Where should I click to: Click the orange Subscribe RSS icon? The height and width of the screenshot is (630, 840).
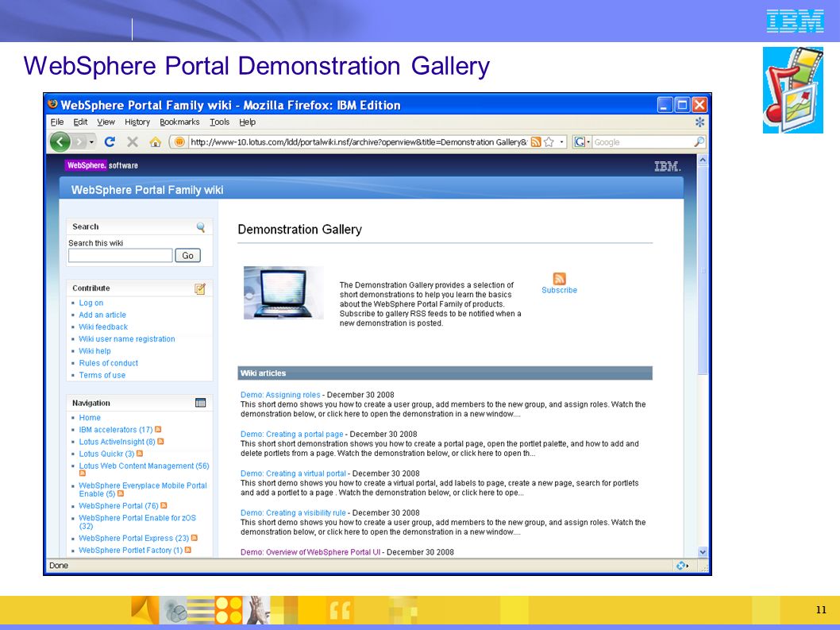pos(559,278)
